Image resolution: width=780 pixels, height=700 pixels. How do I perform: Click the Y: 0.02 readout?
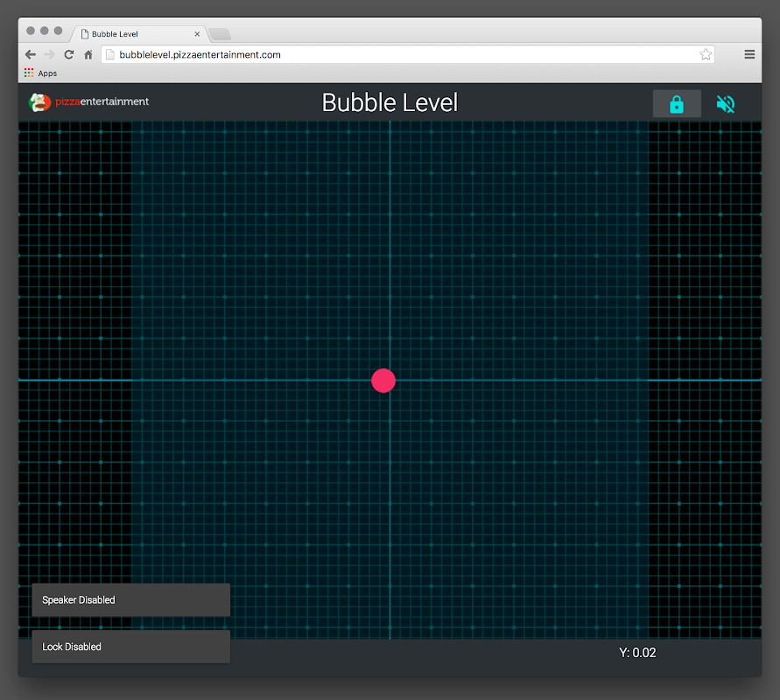(x=637, y=653)
